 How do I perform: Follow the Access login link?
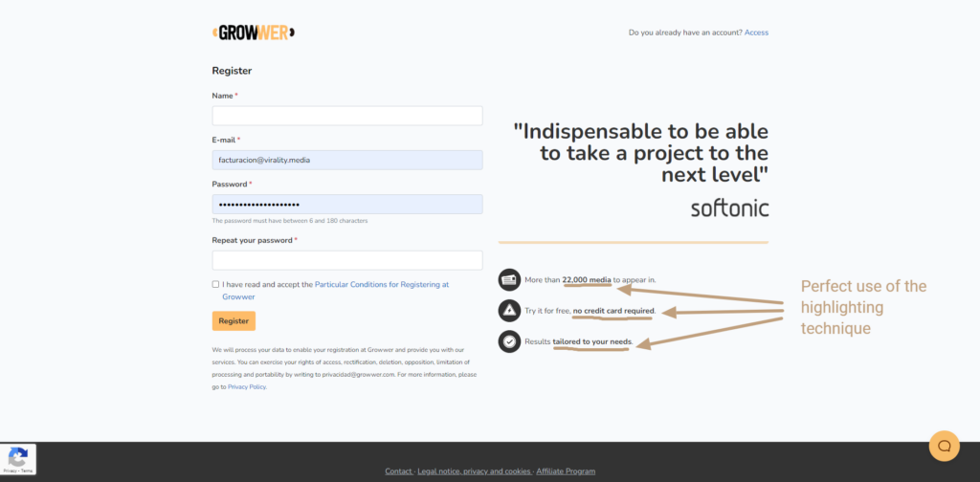point(756,33)
